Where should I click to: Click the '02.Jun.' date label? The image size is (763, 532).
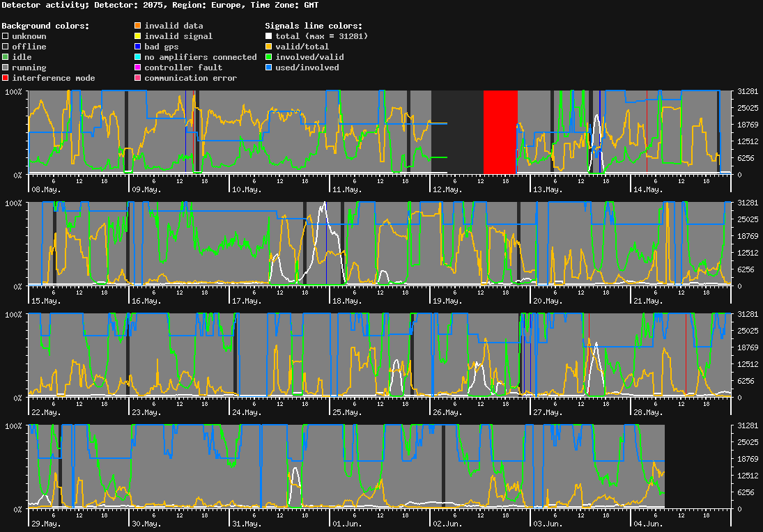447,524
